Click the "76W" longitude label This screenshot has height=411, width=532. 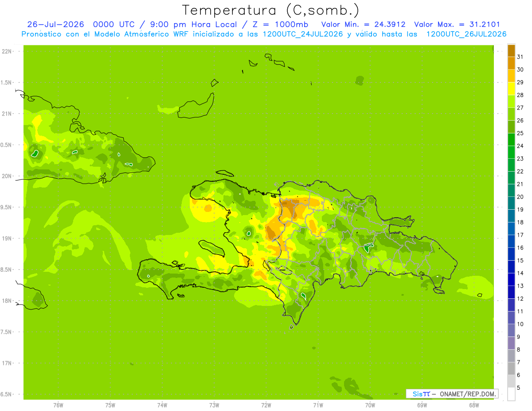pyautogui.click(x=58, y=406)
